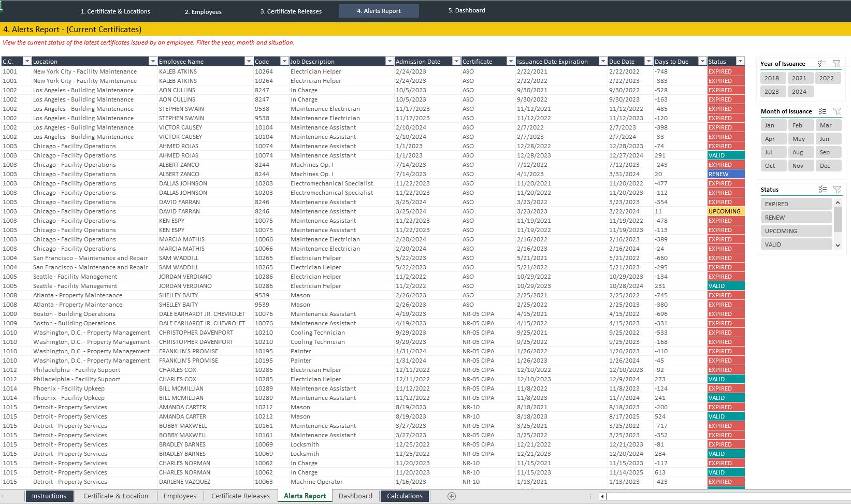Go to 5. Dashboard navigation button

(467, 10)
